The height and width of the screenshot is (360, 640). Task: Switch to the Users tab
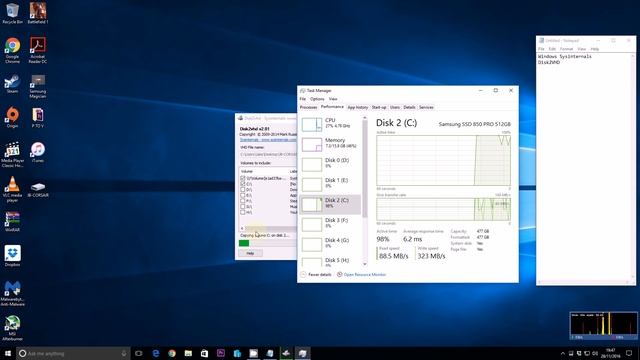pos(395,107)
